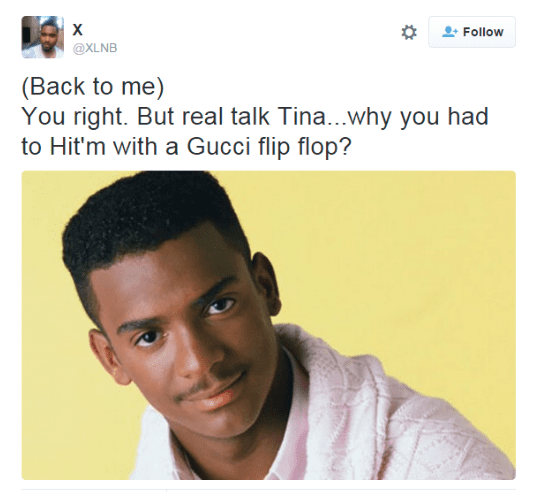Follow the @XLNB account
545x492 pixels.
(x=472, y=32)
